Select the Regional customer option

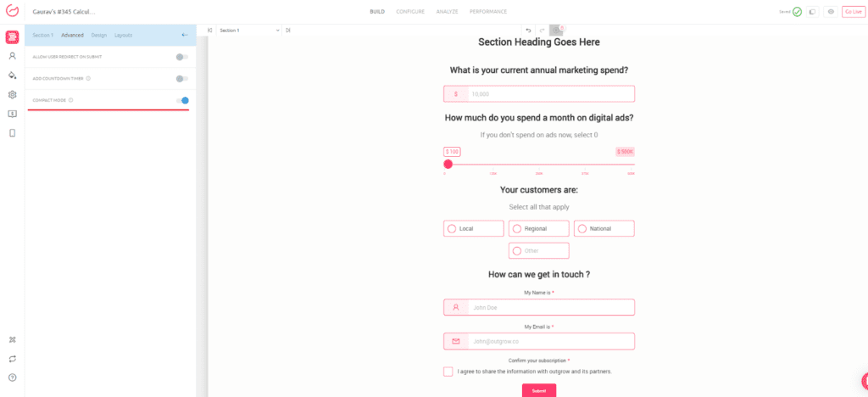[538, 228]
